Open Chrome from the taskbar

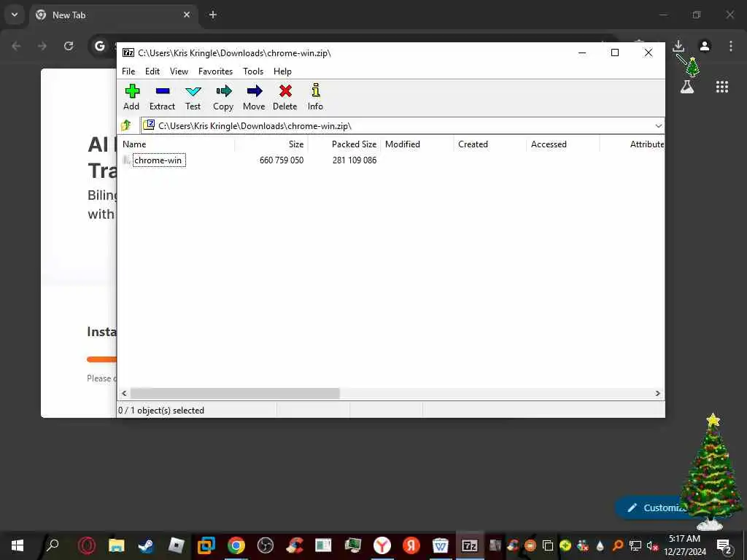point(236,545)
